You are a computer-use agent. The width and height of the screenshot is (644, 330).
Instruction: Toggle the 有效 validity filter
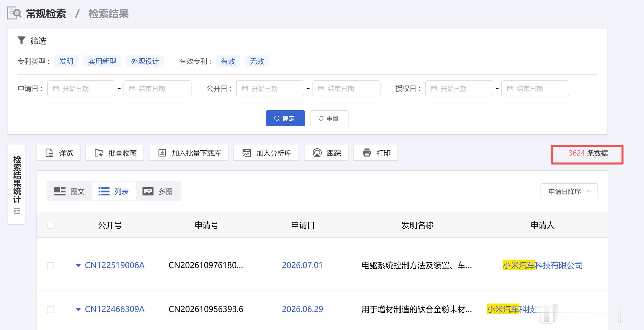click(x=228, y=61)
